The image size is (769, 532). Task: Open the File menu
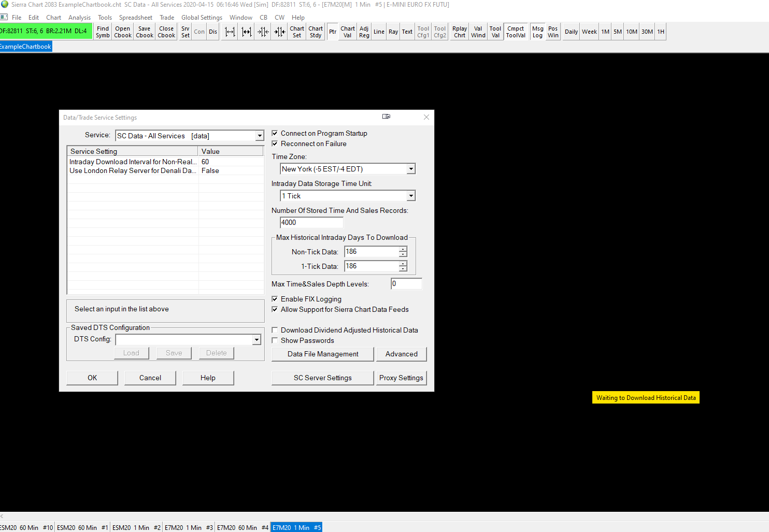tap(17, 18)
